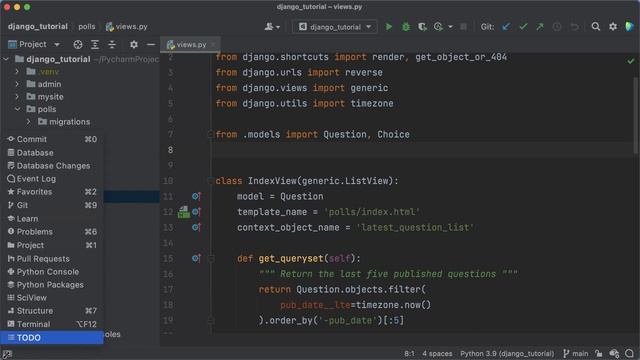Open the user account icon dropdown

point(272,27)
